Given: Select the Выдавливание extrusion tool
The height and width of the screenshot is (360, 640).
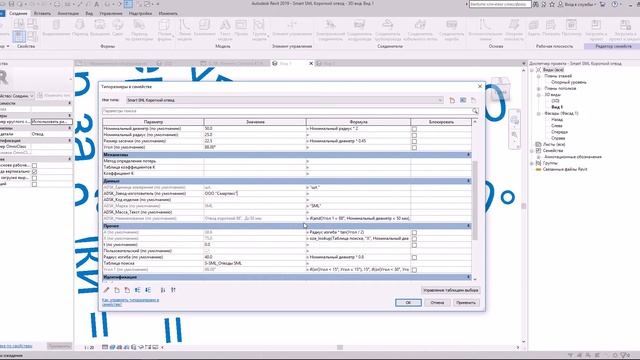Looking at the screenshot, I should pyautogui.click(x=56, y=28).
